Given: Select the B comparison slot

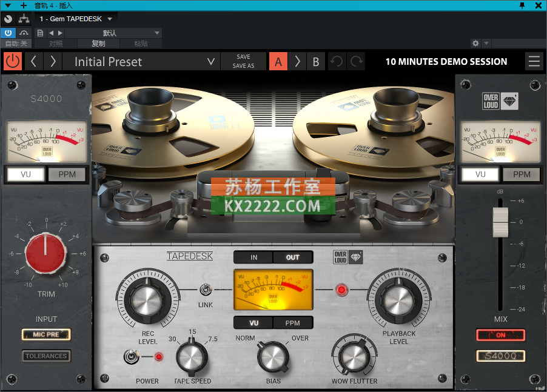Looking at the screenshot, I should pos(316,61).
